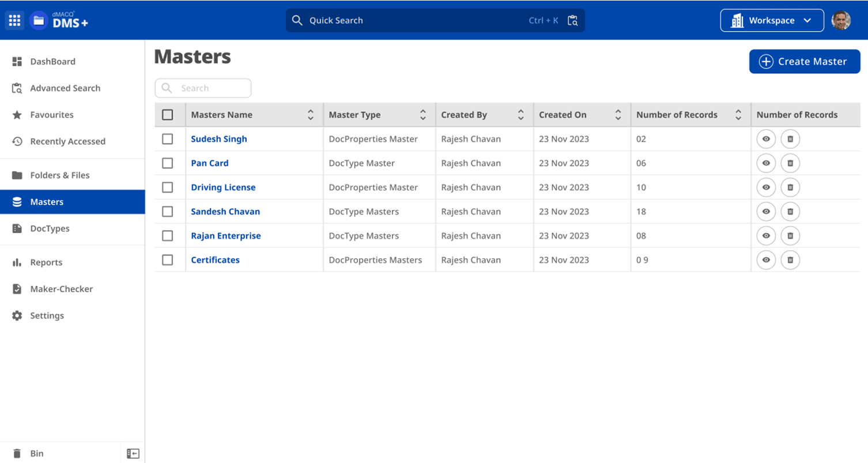The height and width of the screenshot is (463, 868).
Task: Open the Pan Card master link
Action: click(x=210, y=163)
